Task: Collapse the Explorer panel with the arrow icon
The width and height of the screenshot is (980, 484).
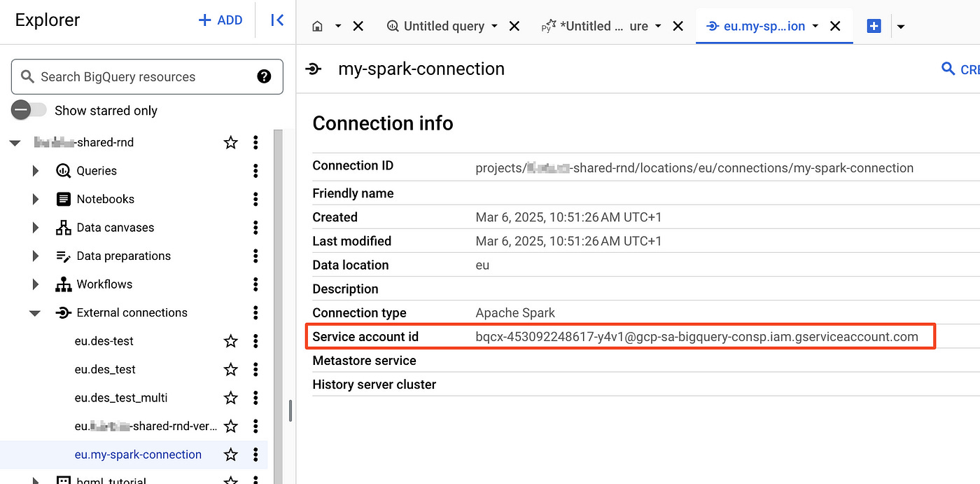Action: point(276,20)
